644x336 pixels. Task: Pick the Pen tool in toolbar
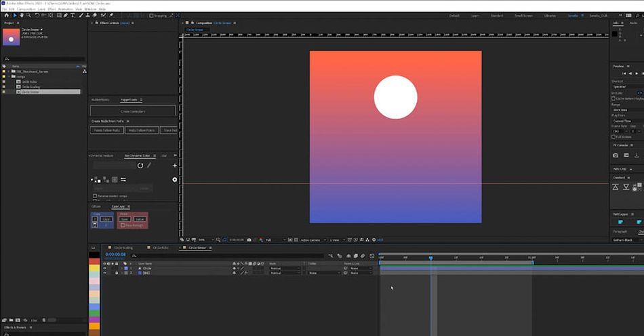pos(65,15)
